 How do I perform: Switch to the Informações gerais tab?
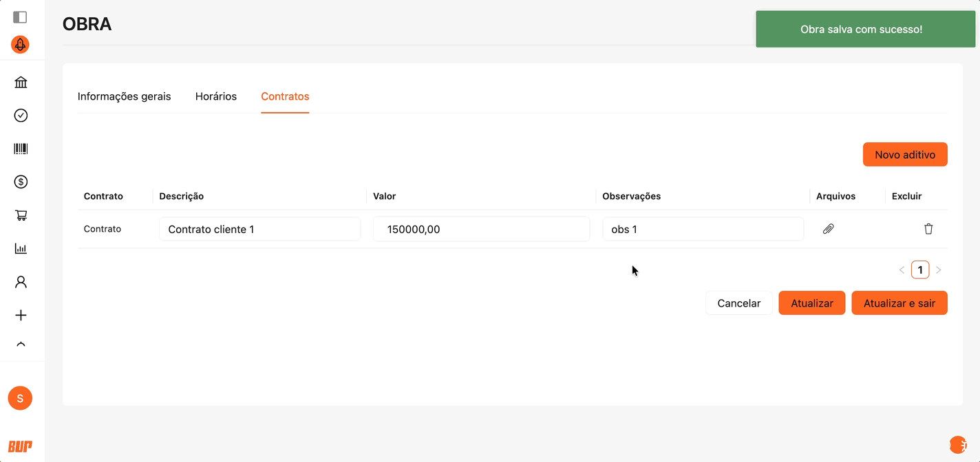124,96
